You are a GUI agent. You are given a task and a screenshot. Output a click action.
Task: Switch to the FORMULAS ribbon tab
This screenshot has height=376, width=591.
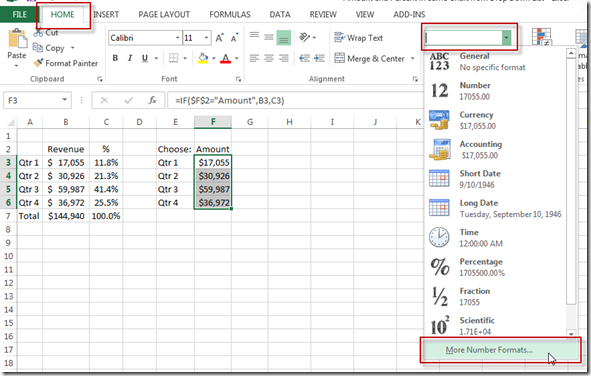[230, 15]
